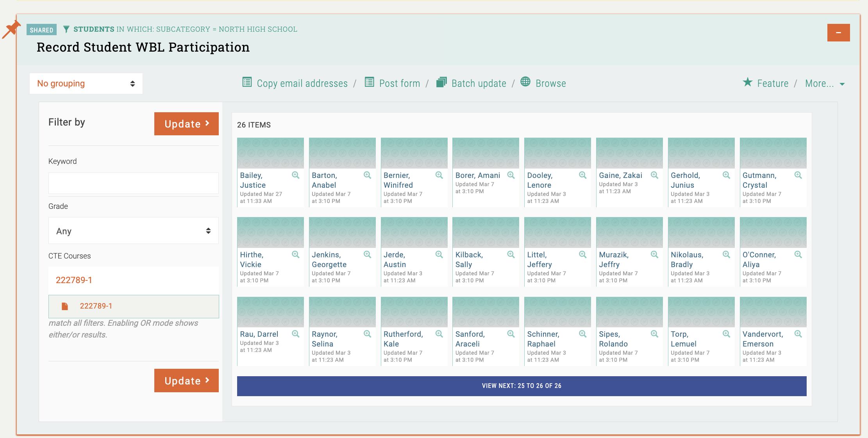Click the Post form link
Image resolution: width=868 pixels, height=438 pixels.
[x=400, y=83]
